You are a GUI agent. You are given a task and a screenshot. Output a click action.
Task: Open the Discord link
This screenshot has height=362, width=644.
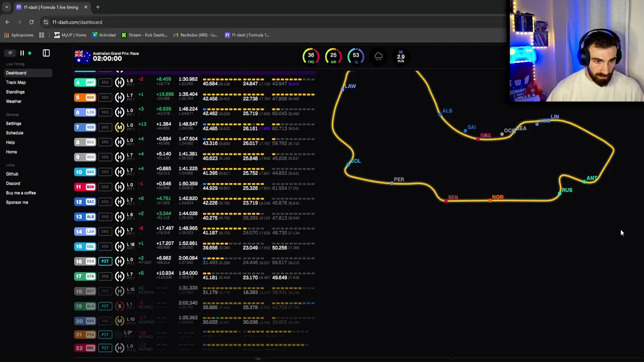[x=13, y=184]
